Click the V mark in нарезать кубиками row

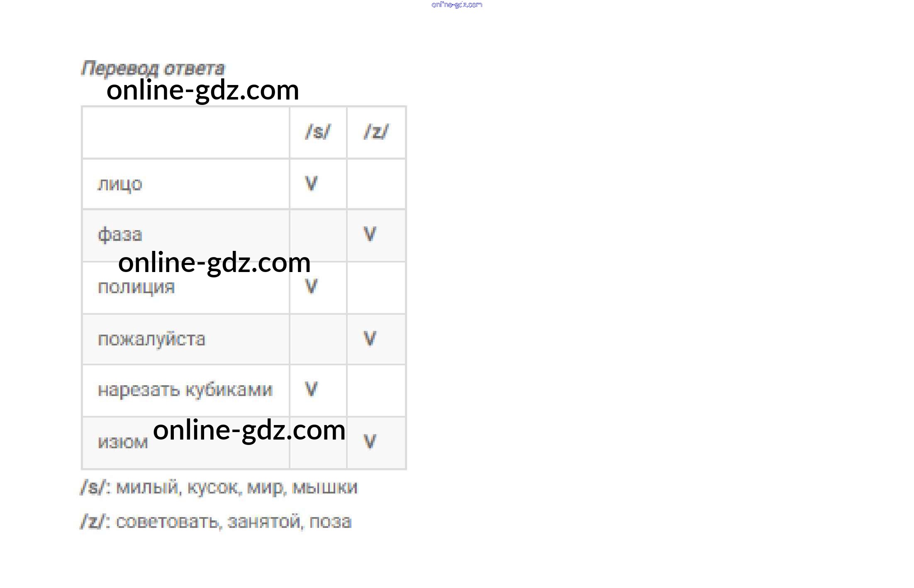point(311,389)
